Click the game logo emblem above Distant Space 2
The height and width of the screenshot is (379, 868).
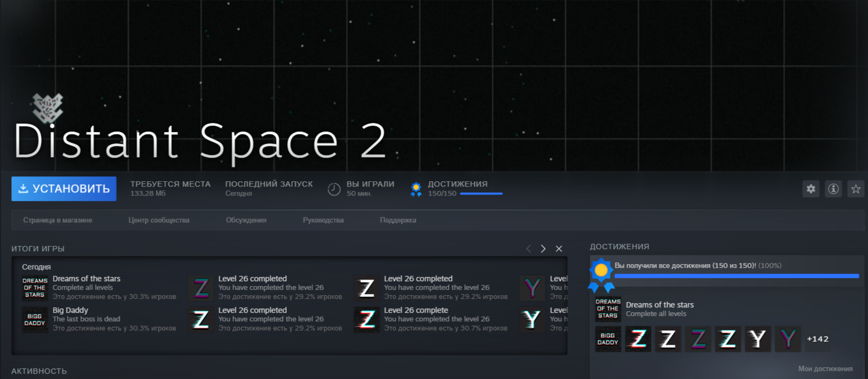tap(48, 107)
